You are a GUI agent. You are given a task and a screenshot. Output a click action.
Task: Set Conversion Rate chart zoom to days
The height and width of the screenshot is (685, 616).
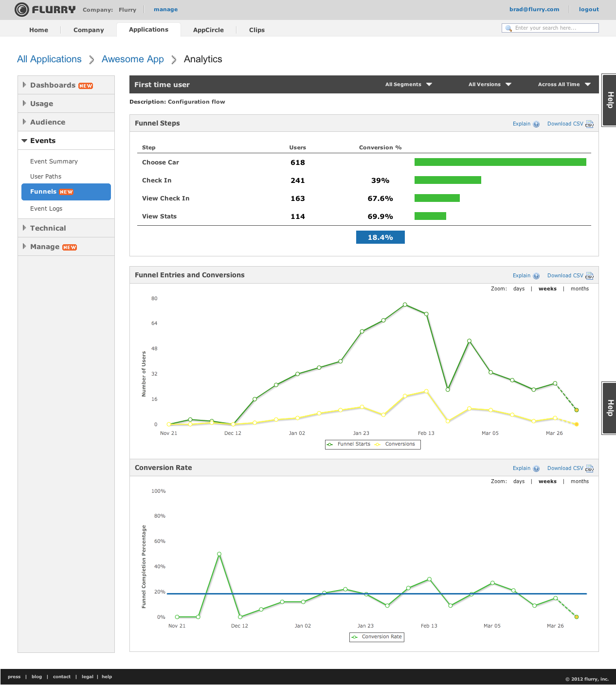519,482
